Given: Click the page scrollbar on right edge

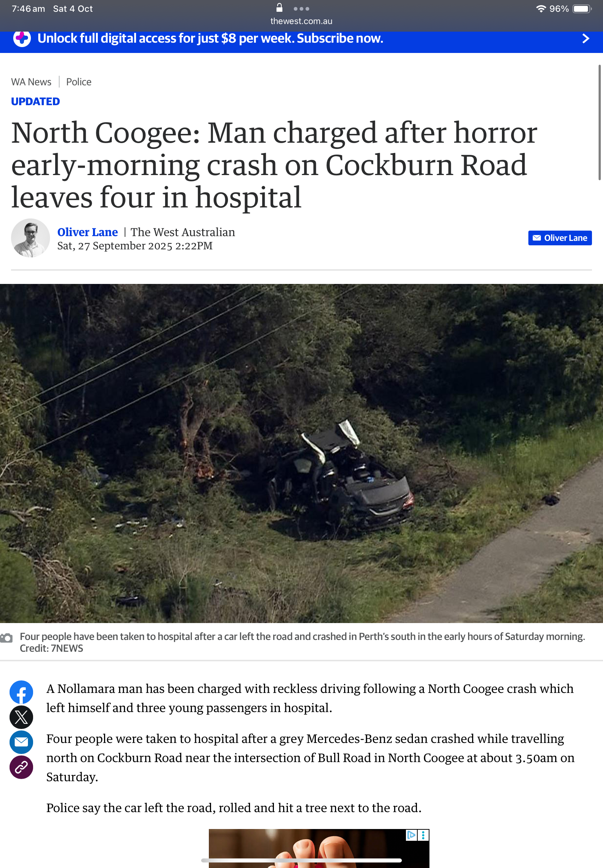Looking at the screenshot, I should tap(600, 122).
